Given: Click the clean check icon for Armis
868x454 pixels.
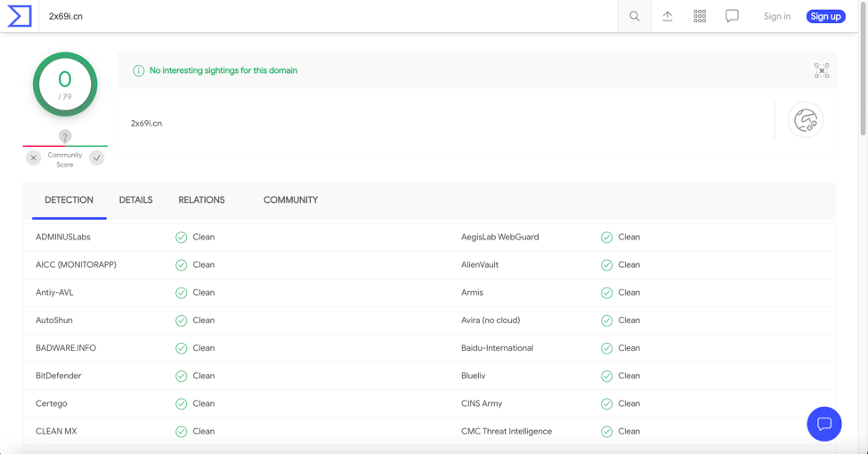Looking at the screenshot, I should (607, 293).
